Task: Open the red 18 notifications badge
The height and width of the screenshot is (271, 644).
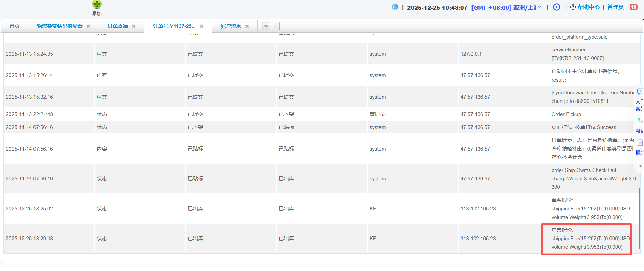Action: pyautogui.click(x=634, y=7)
